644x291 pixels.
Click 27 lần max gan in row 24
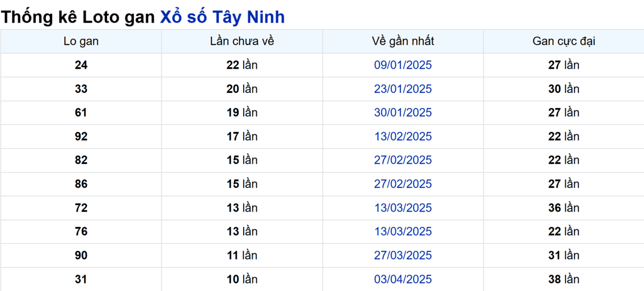[x=563, y=65]
